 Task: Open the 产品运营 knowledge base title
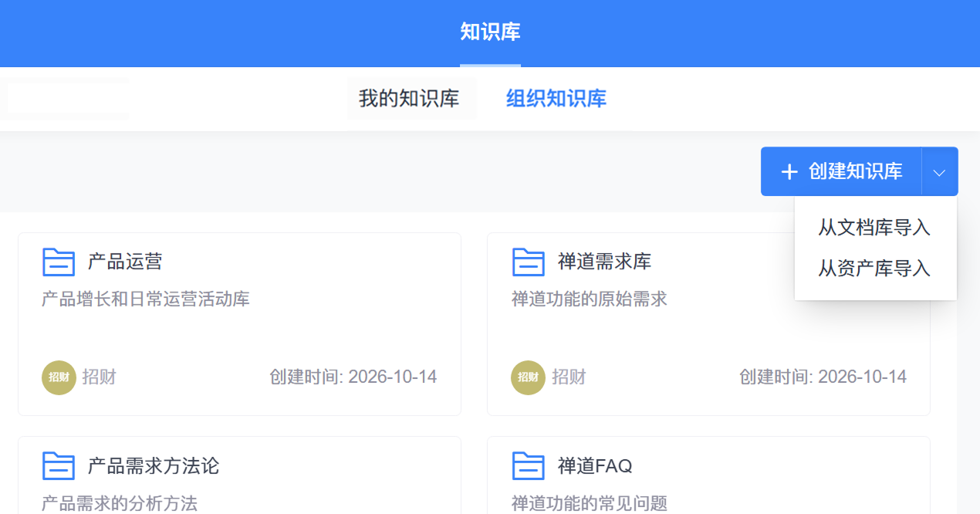coord(125,262)
